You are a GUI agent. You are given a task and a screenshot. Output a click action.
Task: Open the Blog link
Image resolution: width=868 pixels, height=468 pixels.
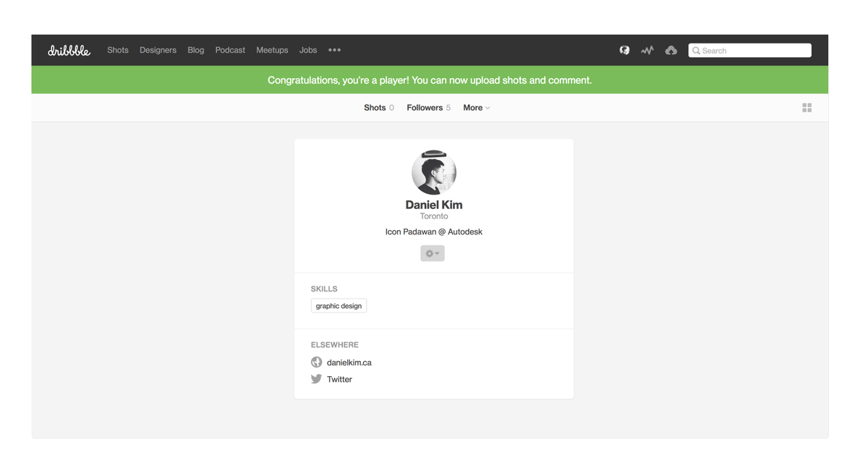click(x=196, y=50)
